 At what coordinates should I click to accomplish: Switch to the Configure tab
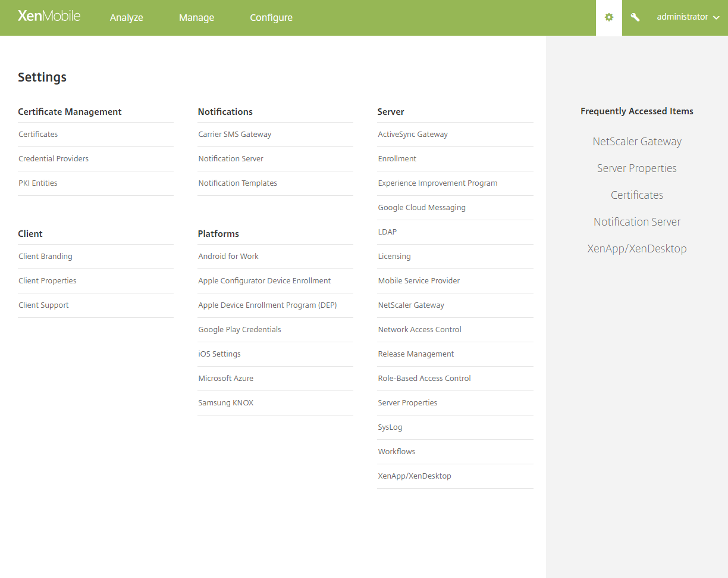tap(271, 18)
